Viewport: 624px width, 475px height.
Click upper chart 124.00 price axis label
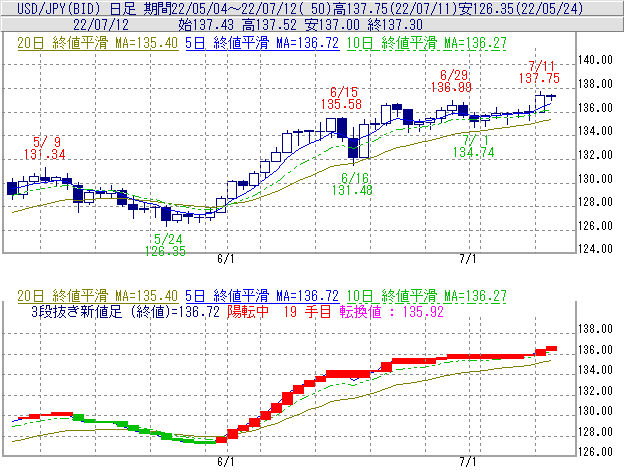pos(595,249)
